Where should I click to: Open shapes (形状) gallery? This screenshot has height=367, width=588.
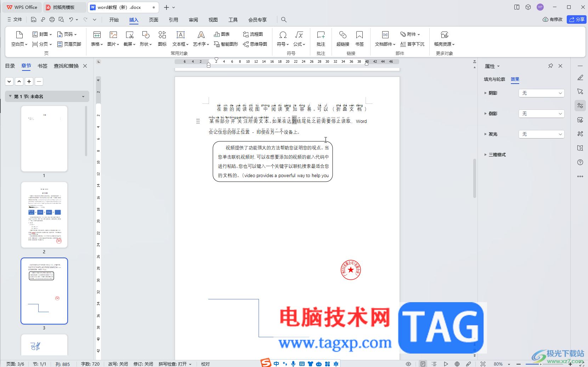[x=146, y=39]
